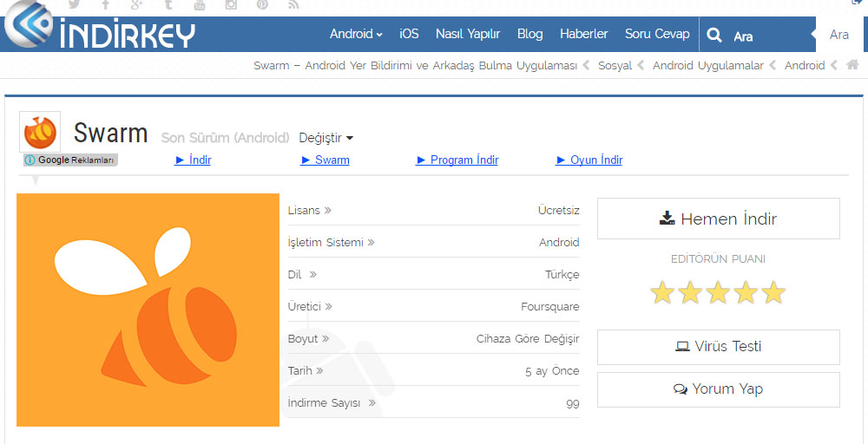Expand the Android menu dropdown

[356, 35]
